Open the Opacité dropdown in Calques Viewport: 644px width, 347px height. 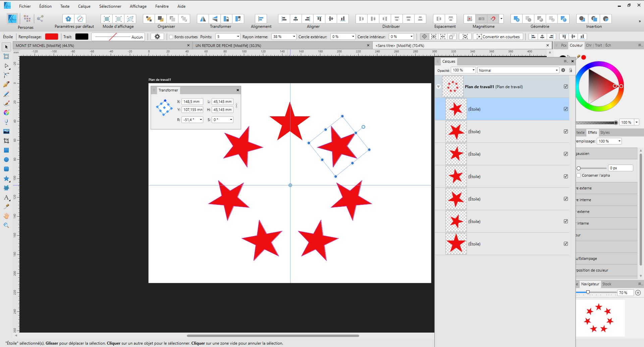click(x=474, y=70)
